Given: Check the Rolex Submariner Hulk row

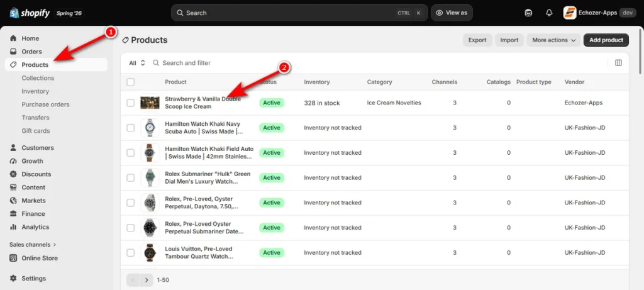Looking at the screenshot, I should [131, 178].
